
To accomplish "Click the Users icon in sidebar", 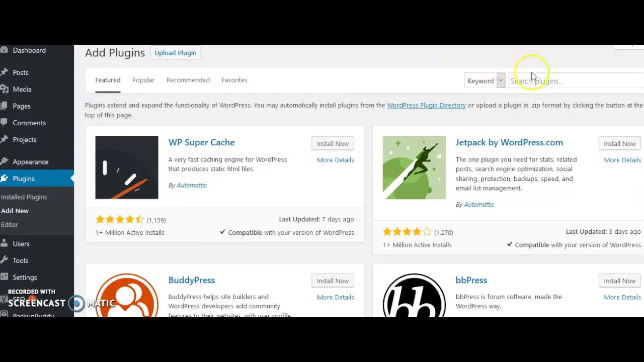I will point(4,244).
